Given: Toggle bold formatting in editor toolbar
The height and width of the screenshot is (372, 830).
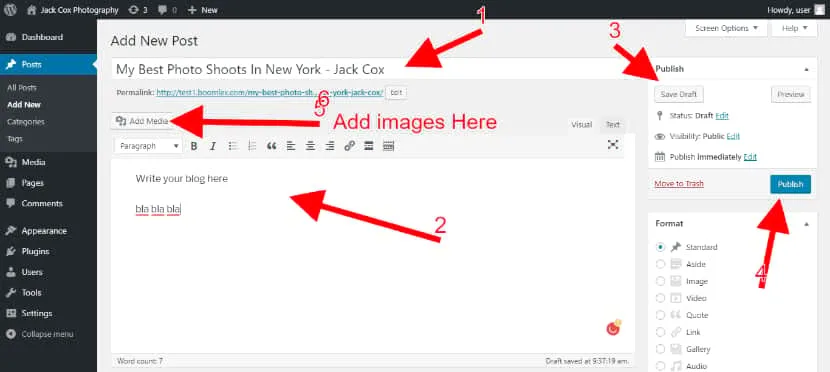Looking at the screenshot, I should pyautogui.click(x=194, y=146).
